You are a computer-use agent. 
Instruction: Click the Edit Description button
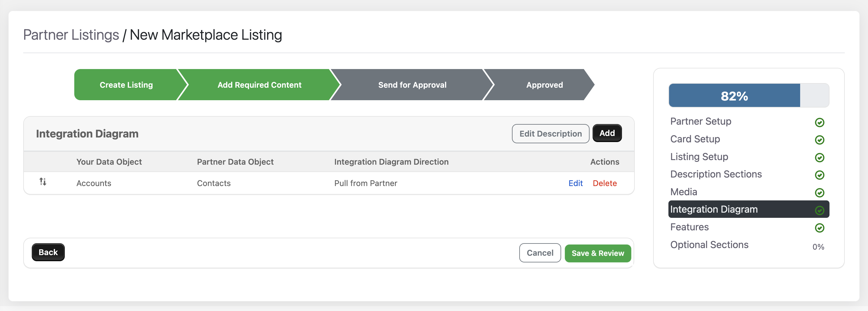tap(550, 134)
